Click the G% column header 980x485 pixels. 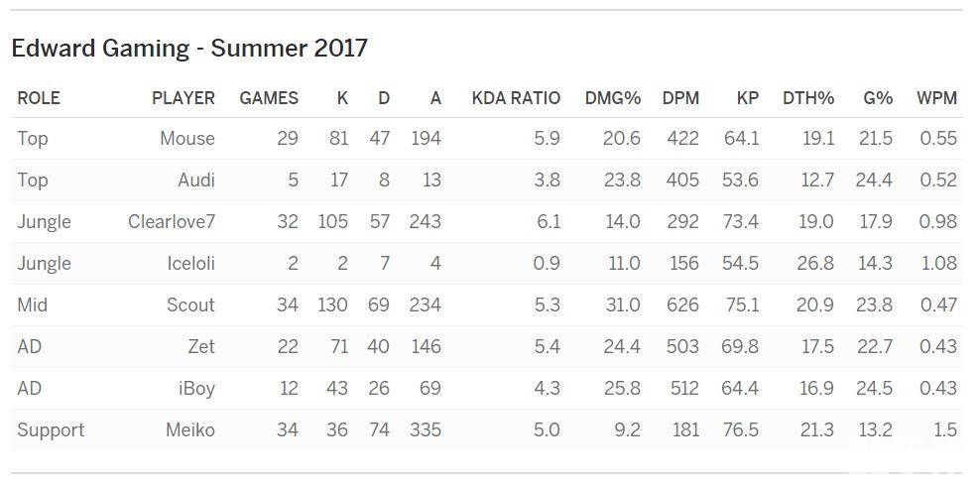[877, 97]
